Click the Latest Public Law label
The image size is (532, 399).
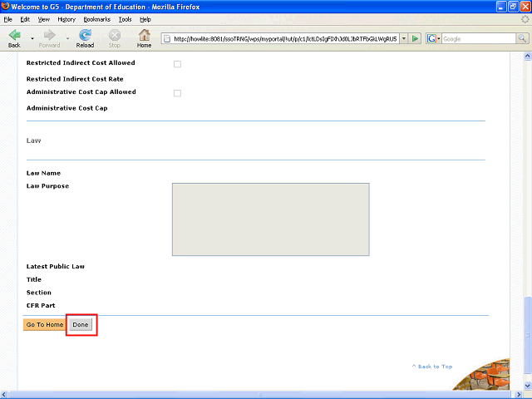[56, 266]
